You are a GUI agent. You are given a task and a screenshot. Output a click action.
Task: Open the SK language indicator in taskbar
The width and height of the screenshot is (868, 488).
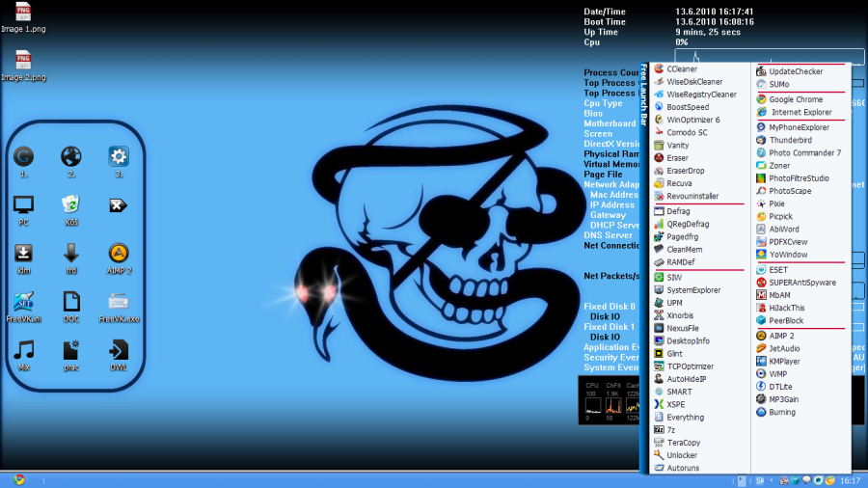tap(760, 479)
